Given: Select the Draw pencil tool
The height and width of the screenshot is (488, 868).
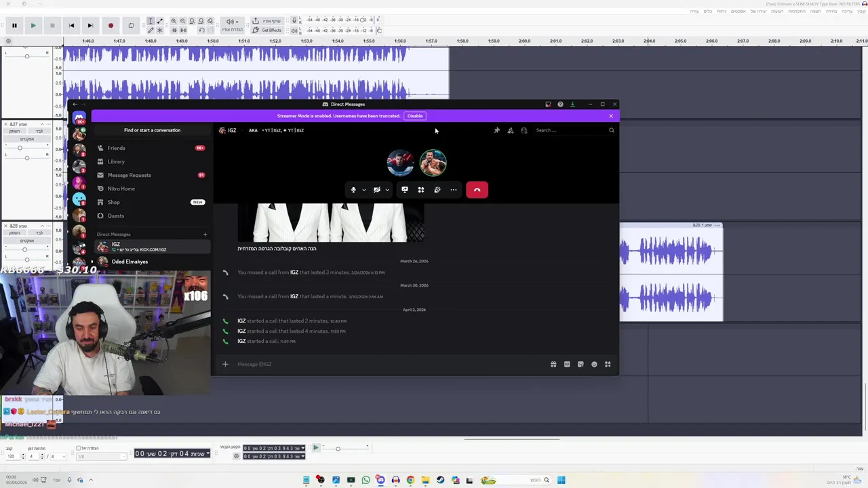Looking at the screenshot, I should click(x=151, y=30).
